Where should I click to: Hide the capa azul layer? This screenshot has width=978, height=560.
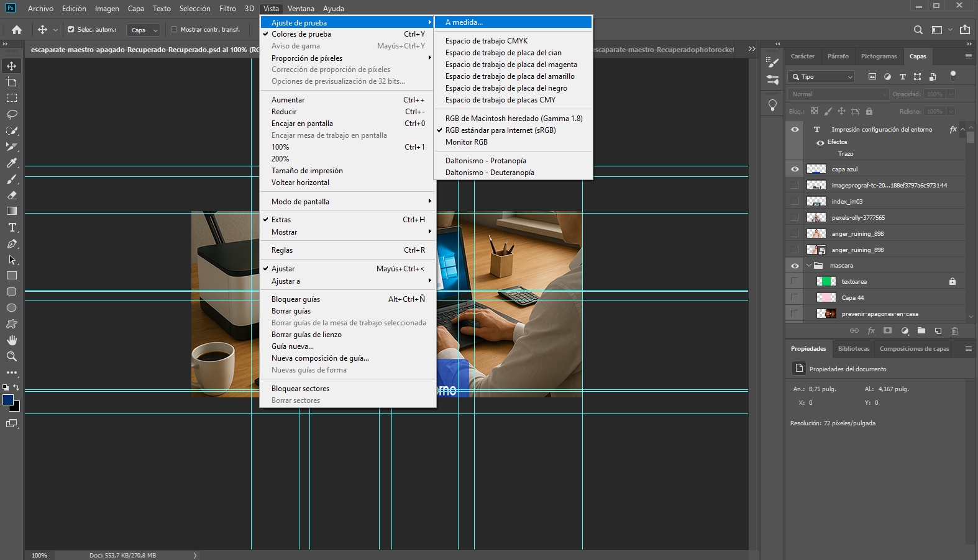[x=795, y=169]
